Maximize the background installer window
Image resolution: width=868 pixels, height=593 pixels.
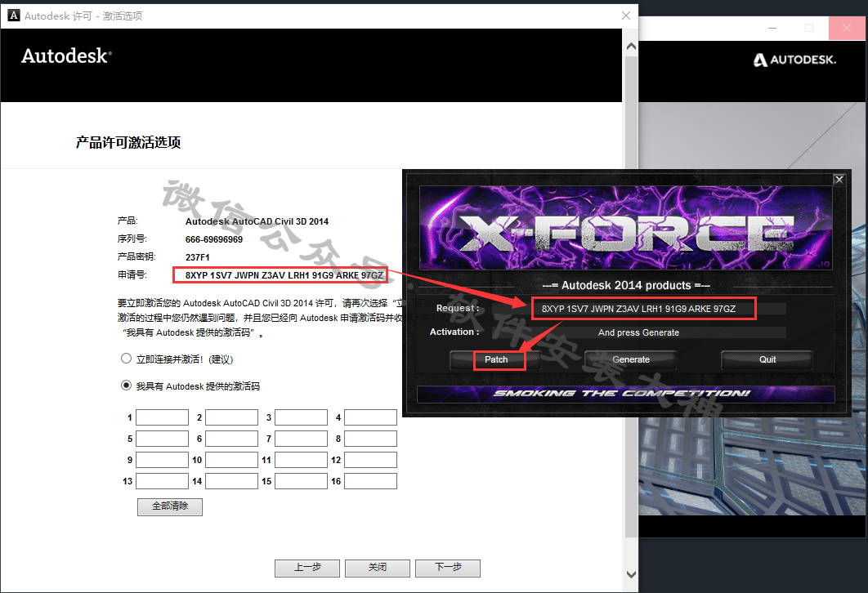coord(808,28)
